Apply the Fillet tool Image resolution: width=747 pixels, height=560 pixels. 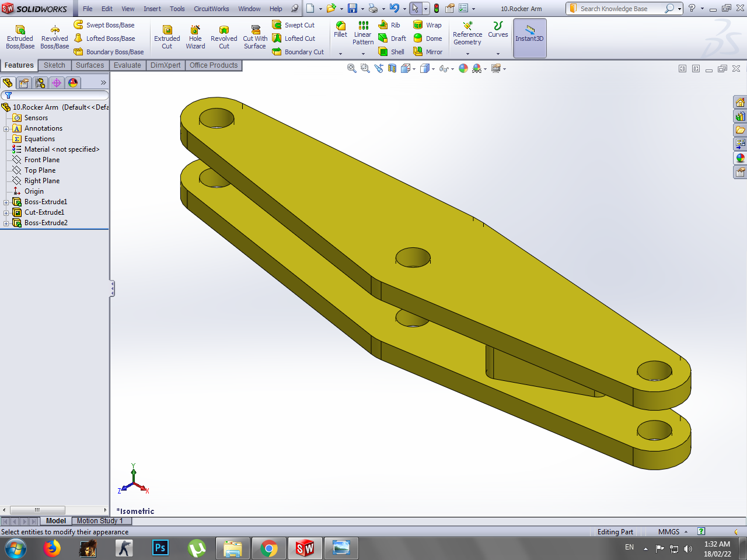click(x=340, y=29)
